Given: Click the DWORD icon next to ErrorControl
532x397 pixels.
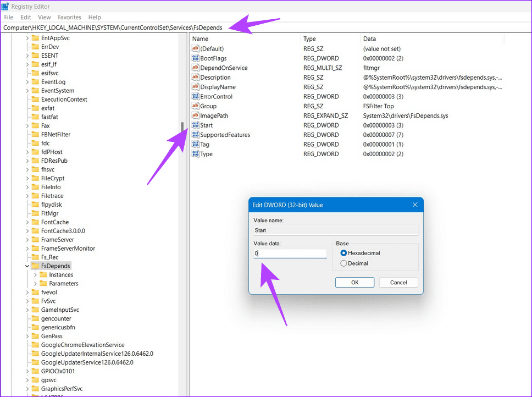Looking at the screenshot, I should click(195, 96).
